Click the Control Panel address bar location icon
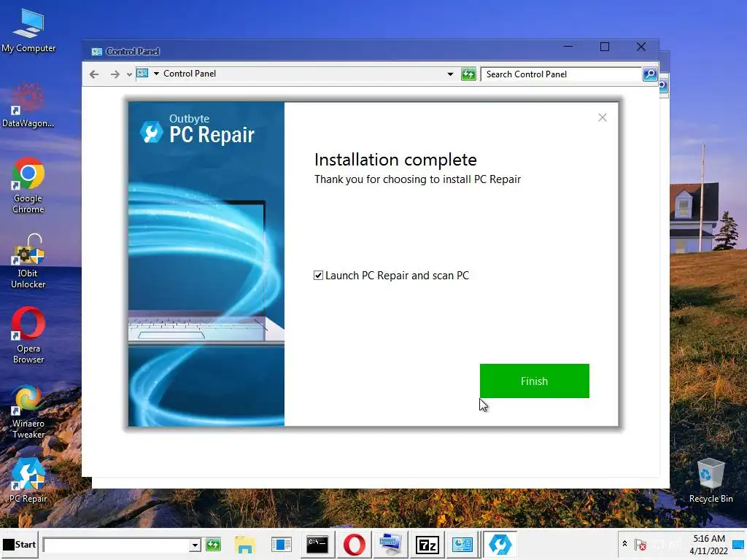This screenshot has height=560, width=747. click(142, 74)
